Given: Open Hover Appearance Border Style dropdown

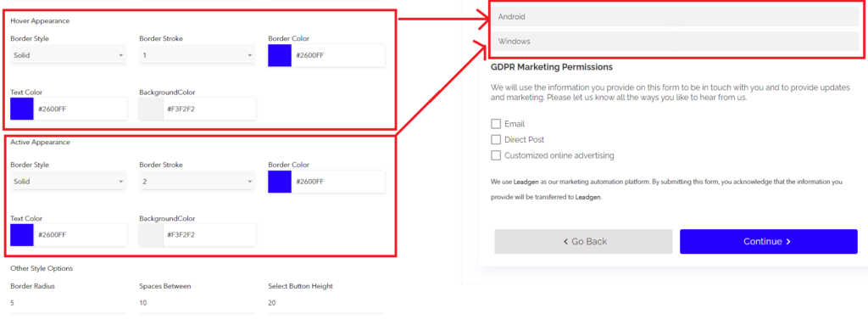Looking at the screenshot, I should (x=69, y=55).
